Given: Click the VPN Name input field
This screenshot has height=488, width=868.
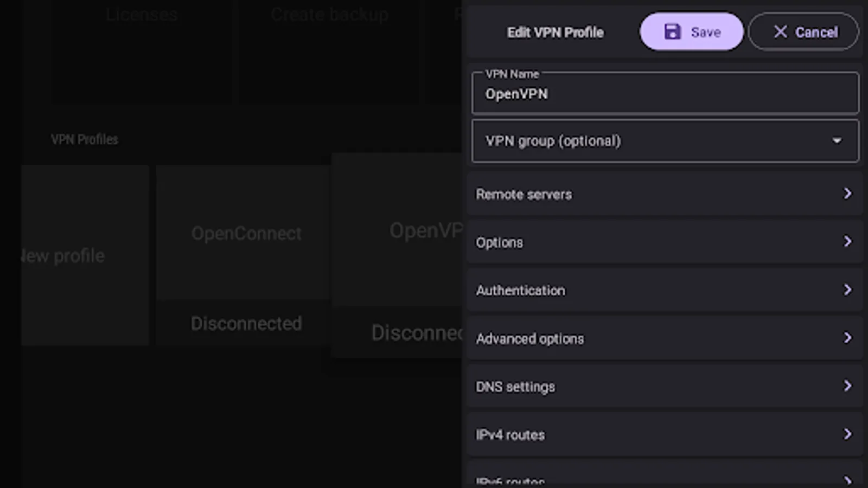Looking at the screenshot, I should [665, 94].
